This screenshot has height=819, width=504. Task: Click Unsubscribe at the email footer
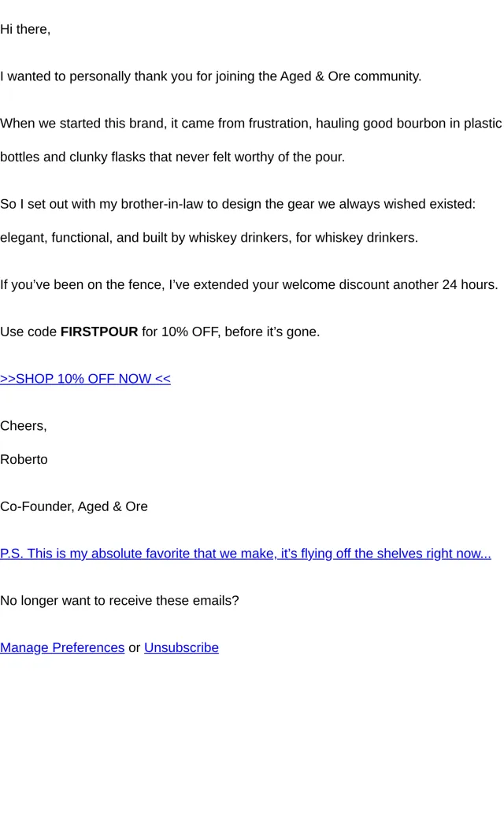[181, 647]
